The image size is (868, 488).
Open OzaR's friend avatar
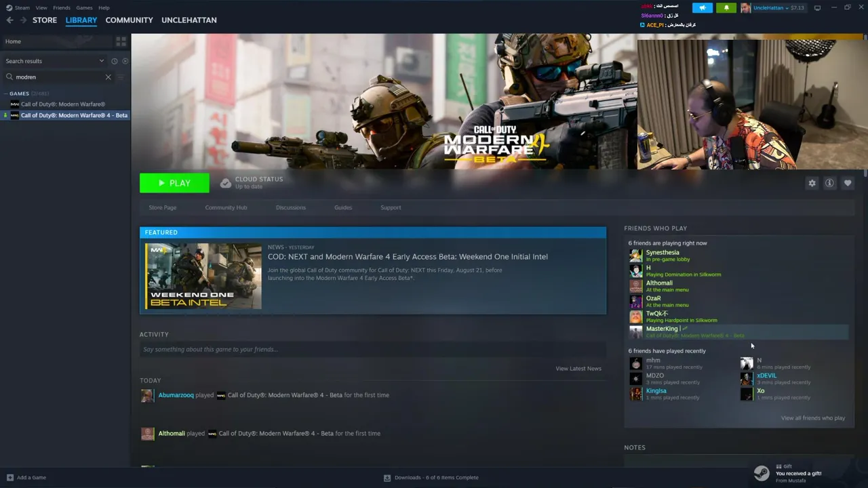pos(635,302)
